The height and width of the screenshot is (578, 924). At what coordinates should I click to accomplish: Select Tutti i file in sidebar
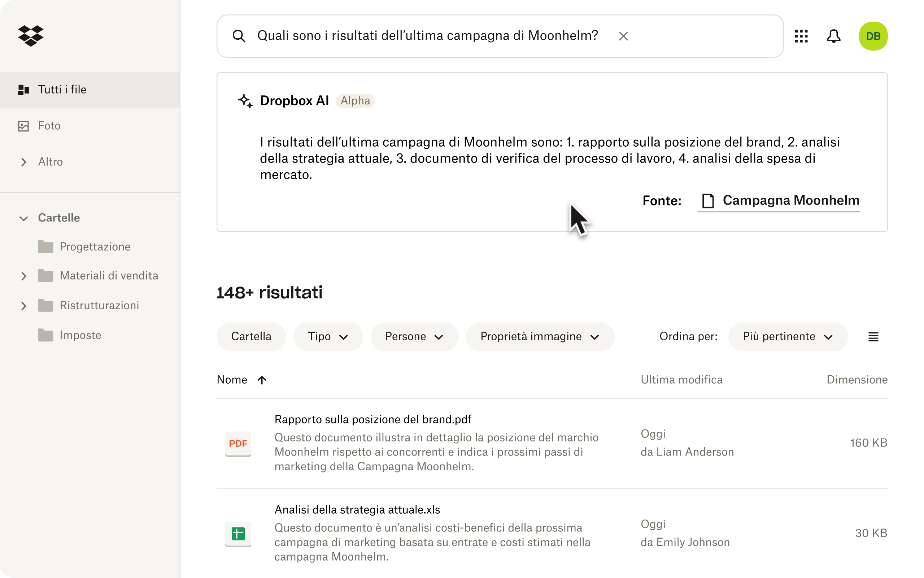(90, 90)
